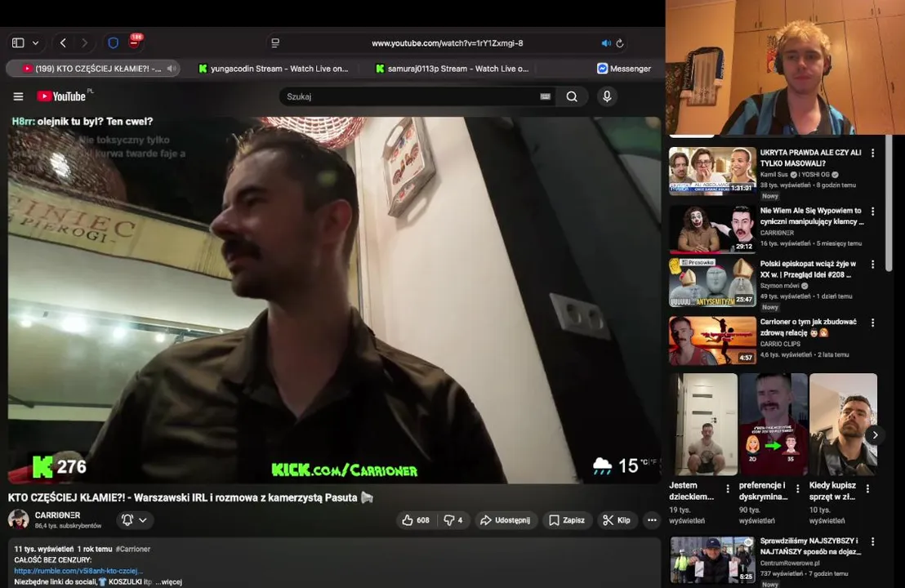
Task: Reload the page with refresh icon
Action: [x=620, y=43]
